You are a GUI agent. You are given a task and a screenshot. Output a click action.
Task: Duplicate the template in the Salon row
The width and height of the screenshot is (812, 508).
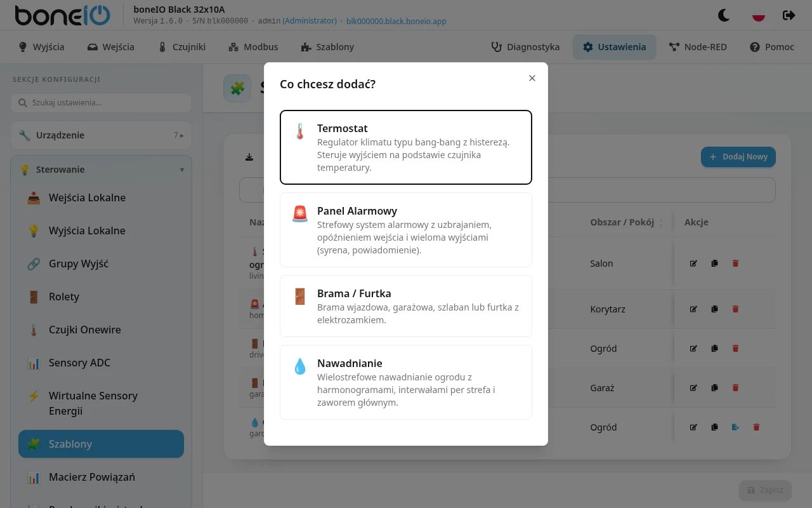pos(714,263)
